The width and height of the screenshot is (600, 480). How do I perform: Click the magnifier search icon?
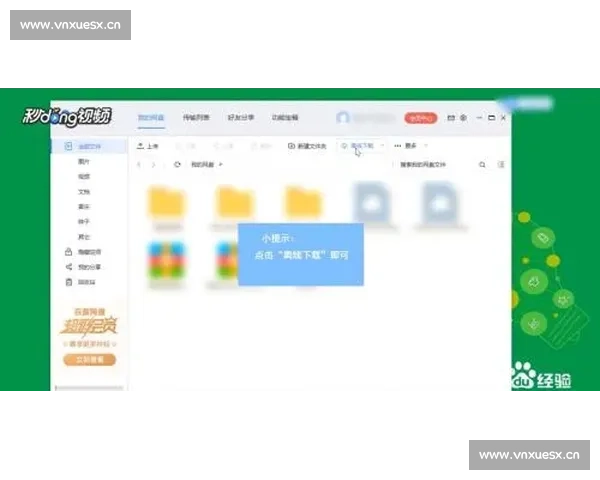click(482, 165)
